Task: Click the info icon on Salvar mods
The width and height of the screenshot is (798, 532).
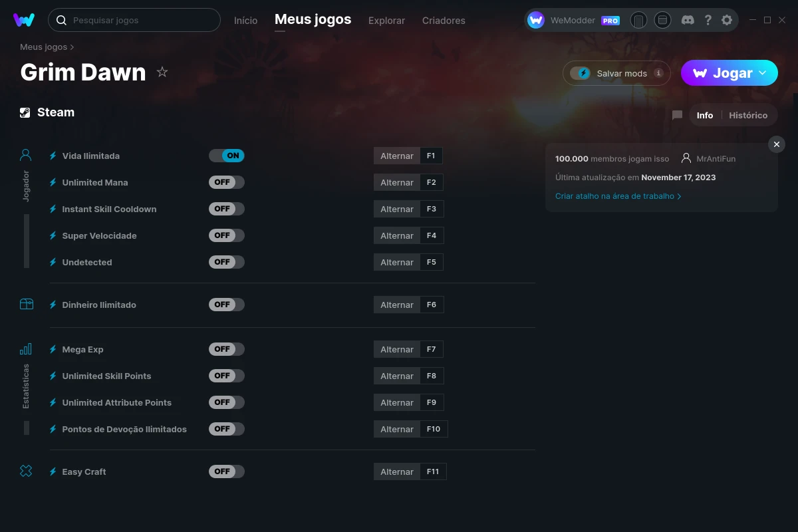Action: coord(658,73)
